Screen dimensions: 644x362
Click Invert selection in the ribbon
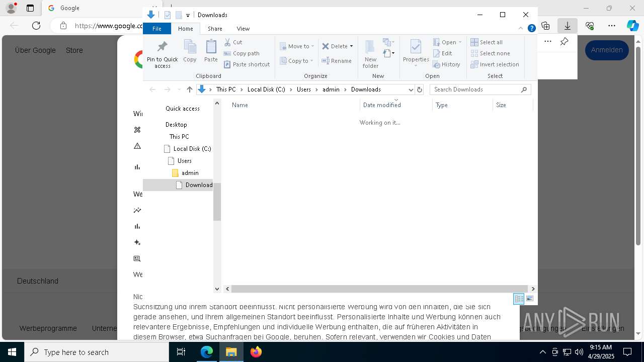pos(495,64)
